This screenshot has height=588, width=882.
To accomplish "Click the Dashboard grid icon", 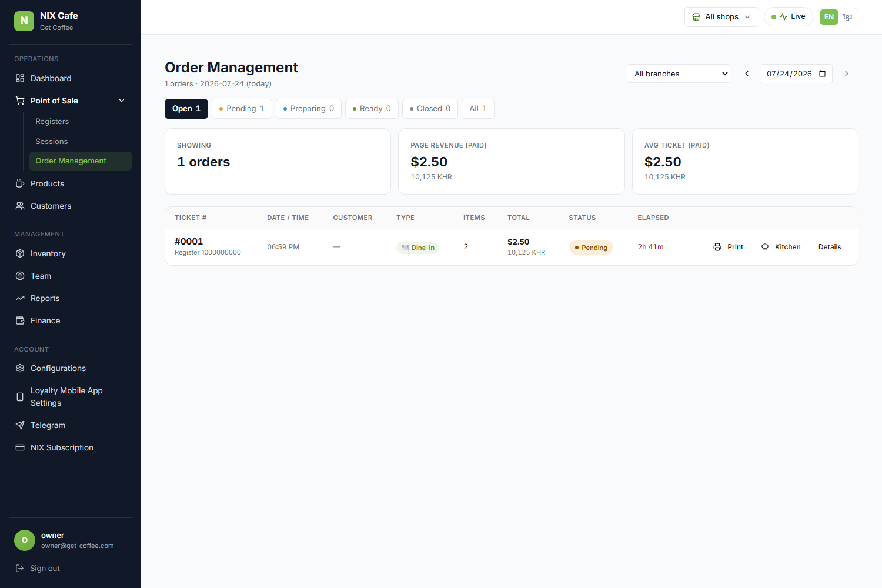I will click(x=20, y=78).
